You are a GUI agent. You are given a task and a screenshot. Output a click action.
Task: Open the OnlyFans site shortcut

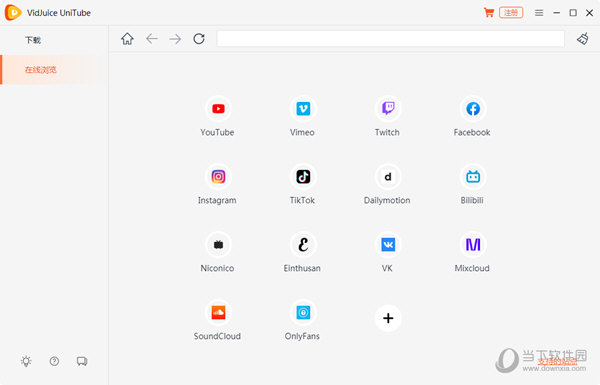[x=303, y=313]
